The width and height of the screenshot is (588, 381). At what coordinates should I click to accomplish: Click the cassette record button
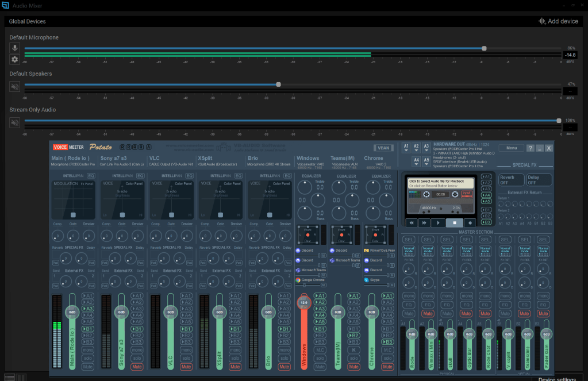tap(470, 223)
